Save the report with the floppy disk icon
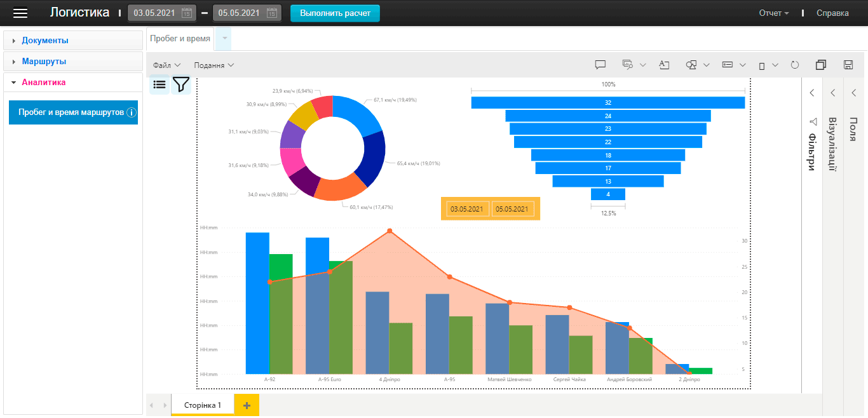Image resolution: width=868 pixels, height=418 pixels. [850, 64]
